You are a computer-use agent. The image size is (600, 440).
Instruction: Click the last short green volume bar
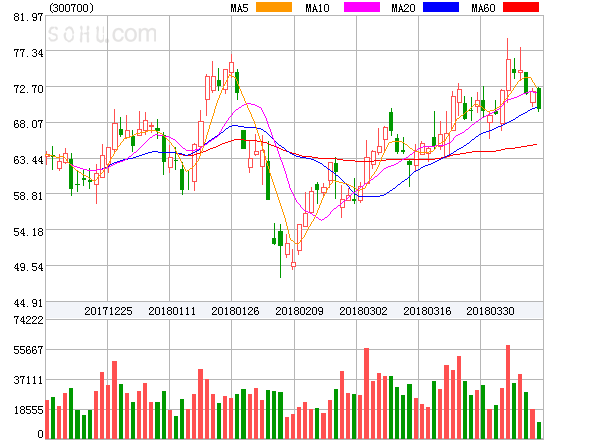tap(539, 430)
